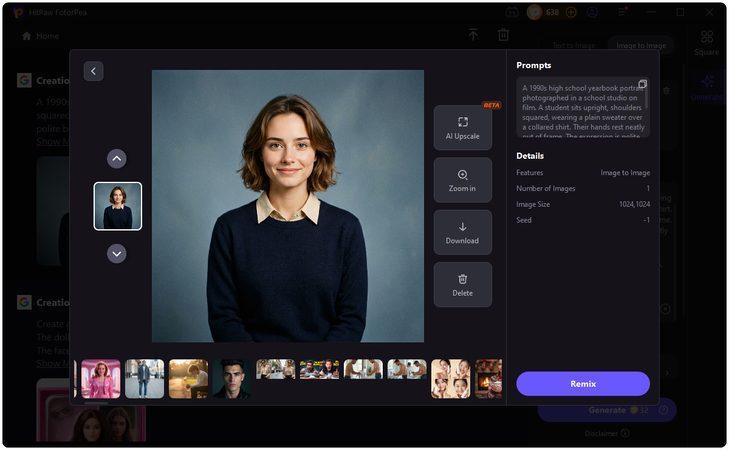The height and width of the screenshot is (450, 729).
Task: Switch to the Image to Image tab
Action: click(639, 46)
